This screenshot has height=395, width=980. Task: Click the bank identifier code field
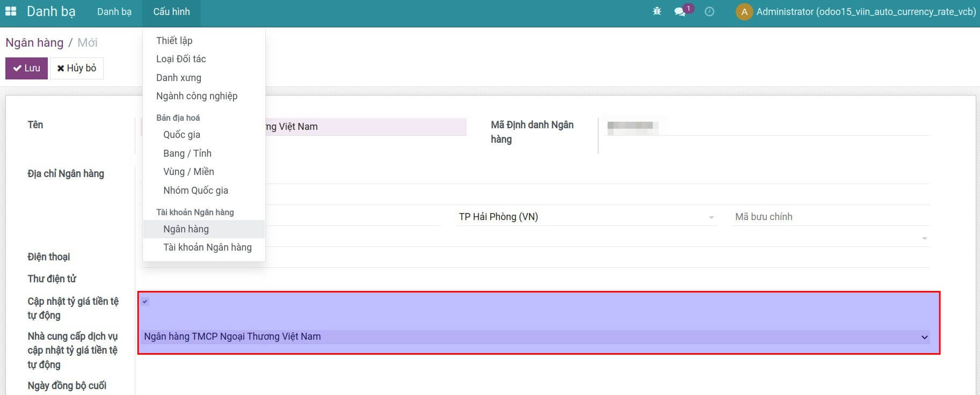pos(765,126)
